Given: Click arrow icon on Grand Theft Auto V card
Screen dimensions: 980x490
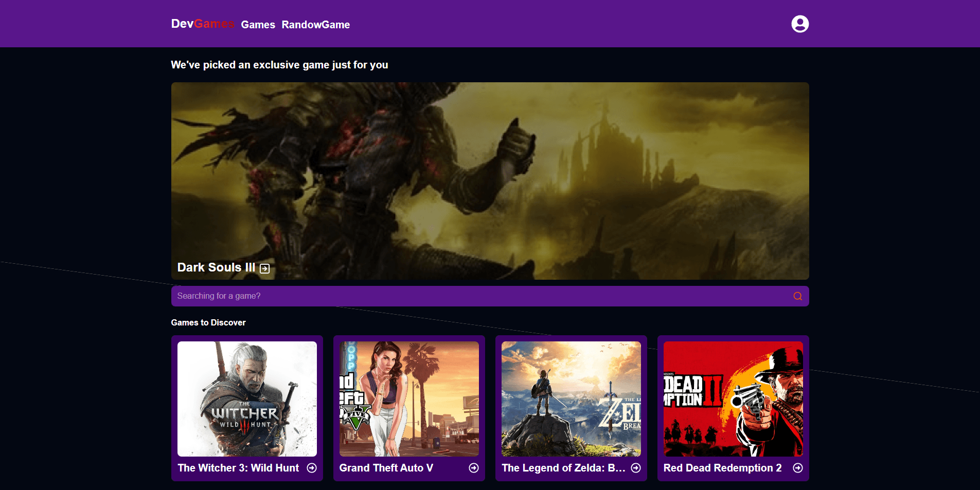Looking at the screenshot, I should [474, 468].
